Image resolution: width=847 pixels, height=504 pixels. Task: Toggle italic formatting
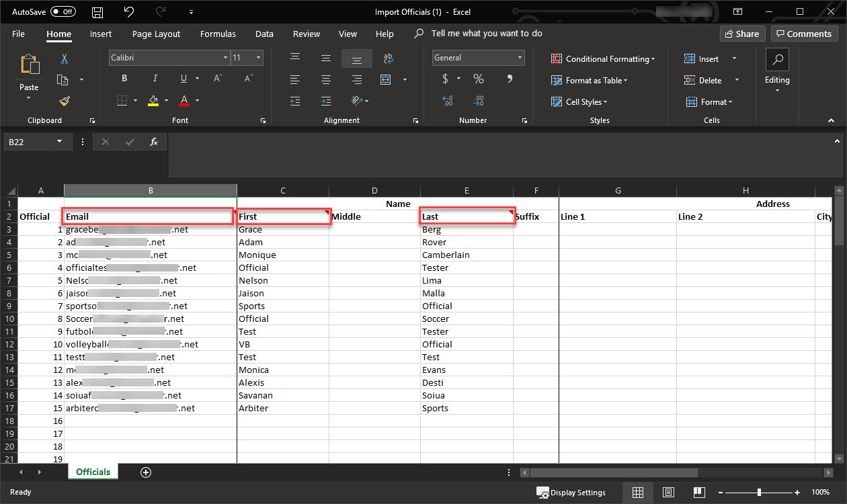click(155, 79)
